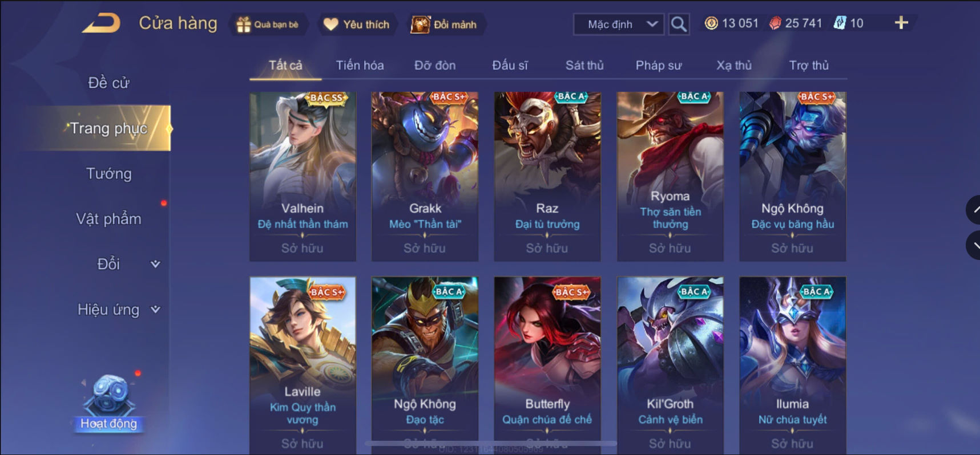The image size is (980, 455).
Task: Tap the blue voucher ticket icon
Action: (840, 23)
